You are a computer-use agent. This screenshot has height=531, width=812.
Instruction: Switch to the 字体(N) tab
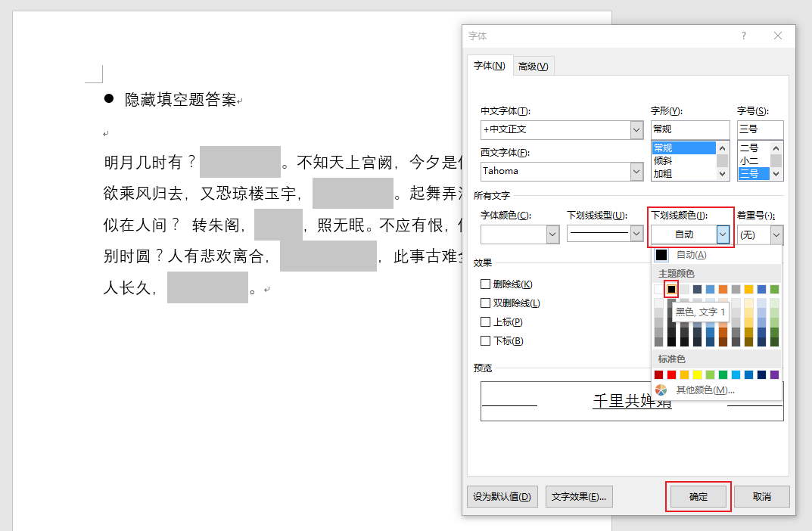(x=490, y=66)
